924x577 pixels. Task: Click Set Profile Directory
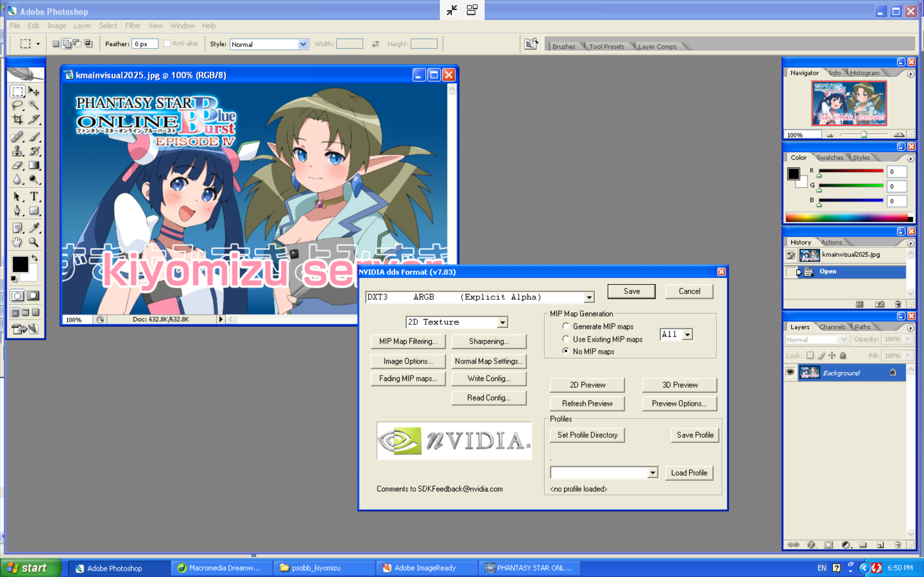coord(587,435)
